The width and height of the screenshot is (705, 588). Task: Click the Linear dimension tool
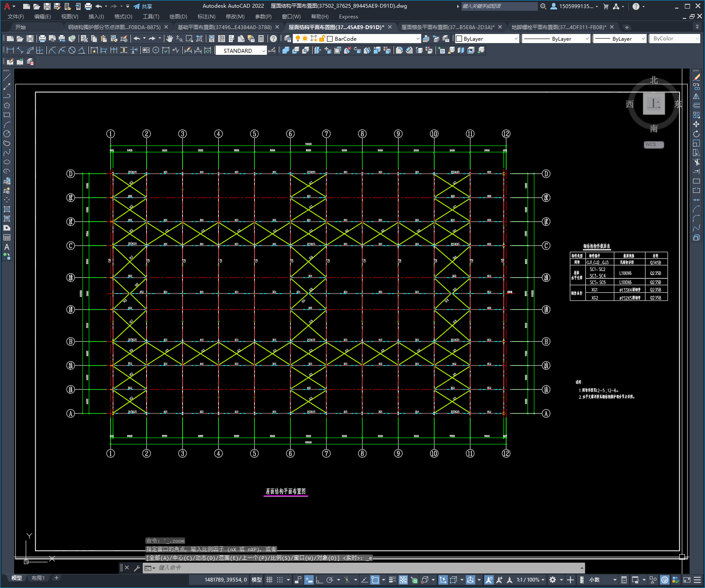tap(10, 50)
